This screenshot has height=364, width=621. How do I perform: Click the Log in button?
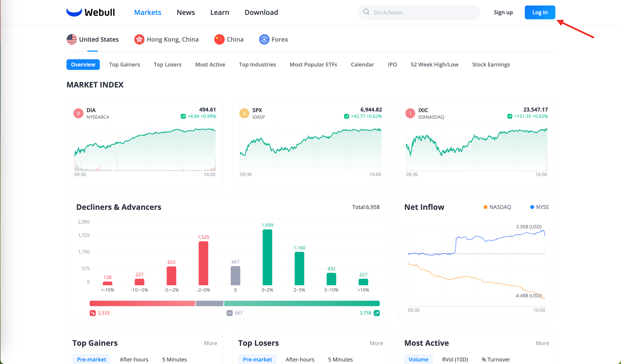coord(540,12)
